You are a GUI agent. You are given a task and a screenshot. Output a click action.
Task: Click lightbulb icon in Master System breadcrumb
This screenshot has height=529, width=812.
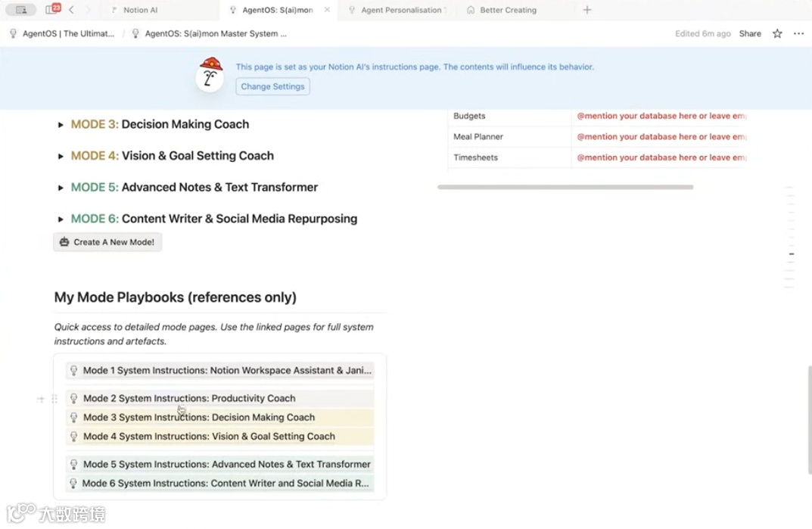click(135, 34)
